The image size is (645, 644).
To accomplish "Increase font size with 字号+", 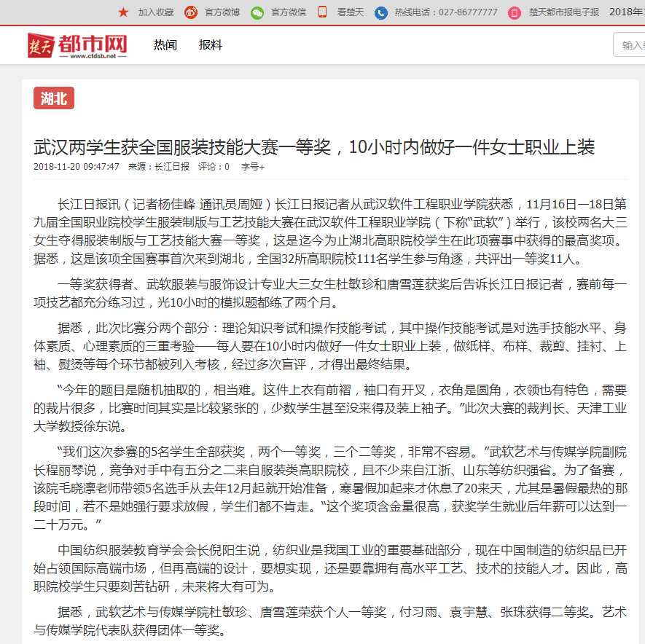I will 253,167.
